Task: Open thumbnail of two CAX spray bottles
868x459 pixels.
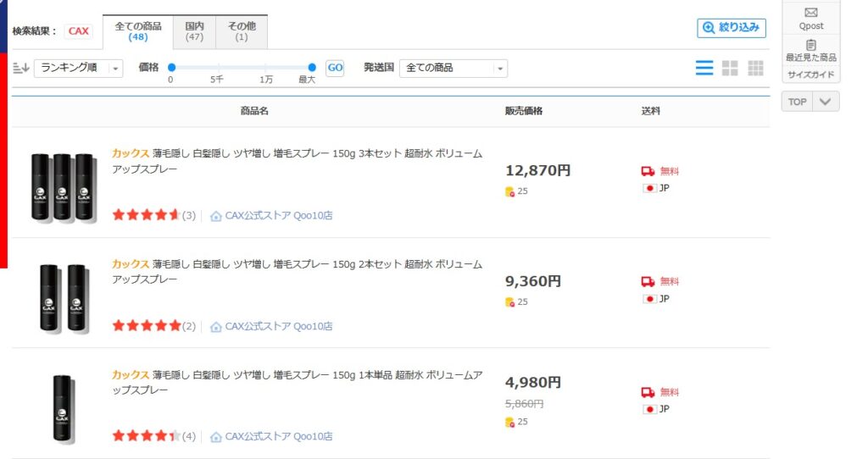Action: [63, 298]
